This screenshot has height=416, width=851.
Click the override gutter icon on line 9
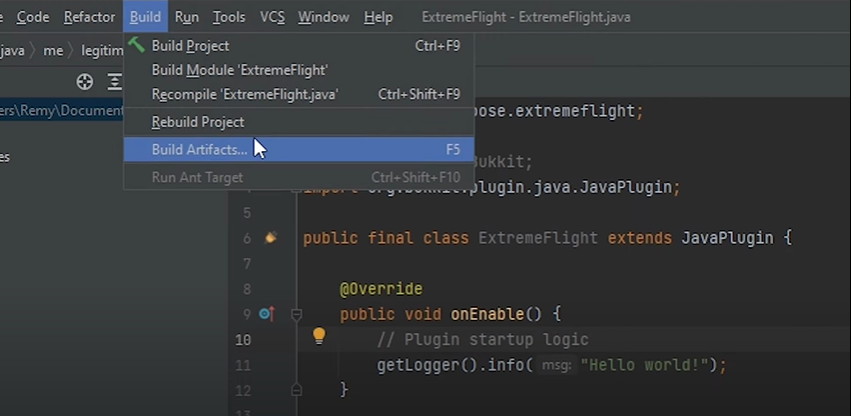click(x=266, y=314)
